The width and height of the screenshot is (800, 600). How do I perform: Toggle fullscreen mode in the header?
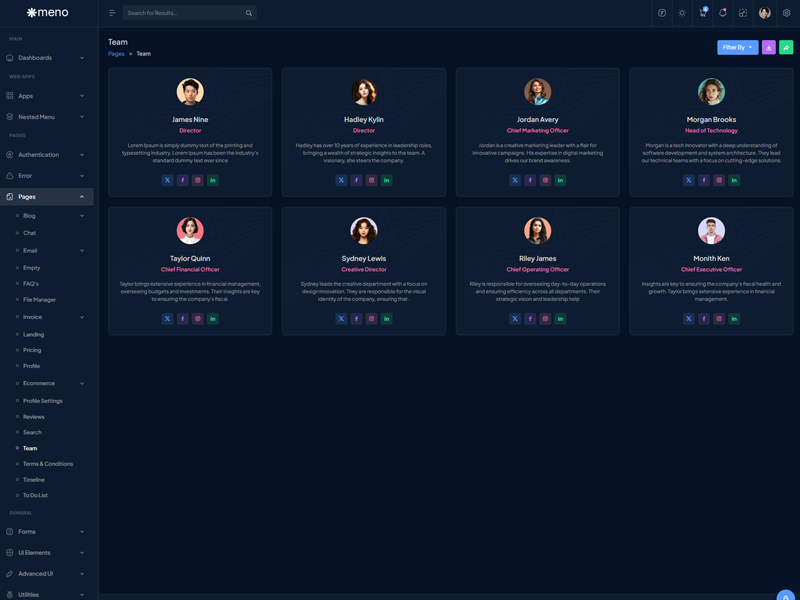743,13
